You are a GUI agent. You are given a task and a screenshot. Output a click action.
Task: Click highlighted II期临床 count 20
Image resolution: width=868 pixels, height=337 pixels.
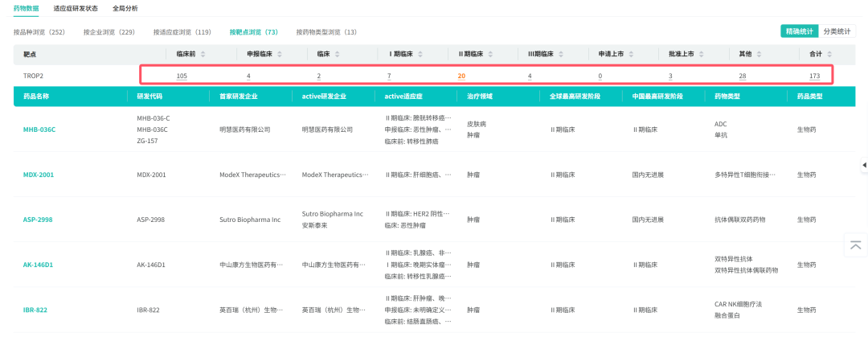tap(461, 76)
